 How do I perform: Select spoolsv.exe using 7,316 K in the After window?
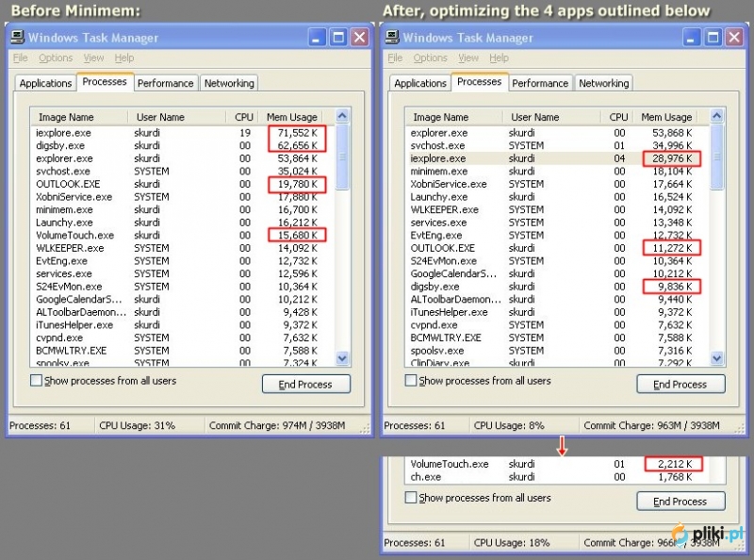(x=557, y=351)
